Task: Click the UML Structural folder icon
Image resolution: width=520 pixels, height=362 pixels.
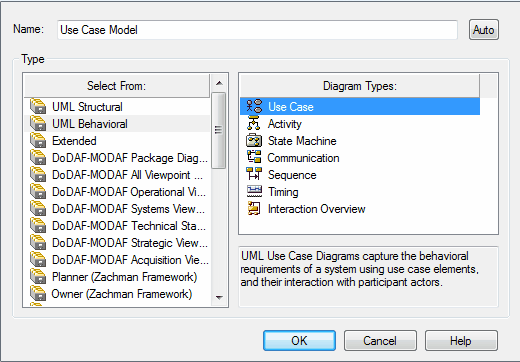Action: [x=38, y=106]
